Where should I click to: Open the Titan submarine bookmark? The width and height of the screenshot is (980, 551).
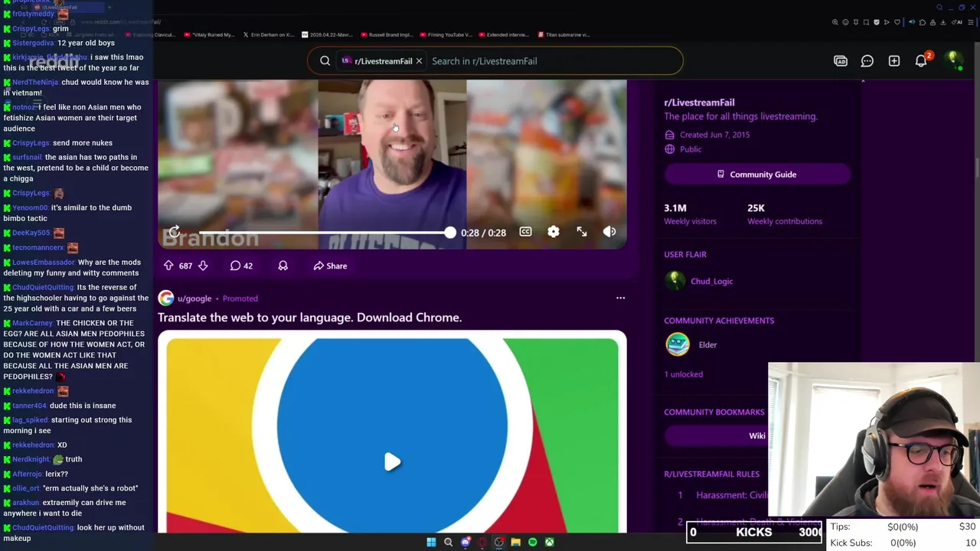tap(564, 34)
